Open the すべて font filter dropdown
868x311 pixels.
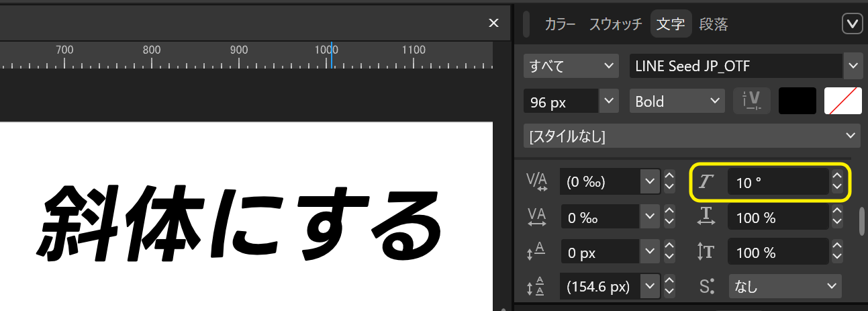(x=571, y=66)
